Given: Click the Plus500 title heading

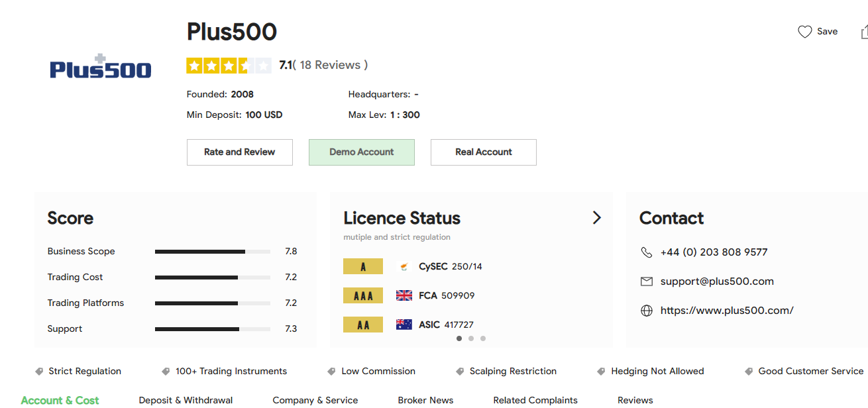Looking at the screenshot, I should coord(232,32).
